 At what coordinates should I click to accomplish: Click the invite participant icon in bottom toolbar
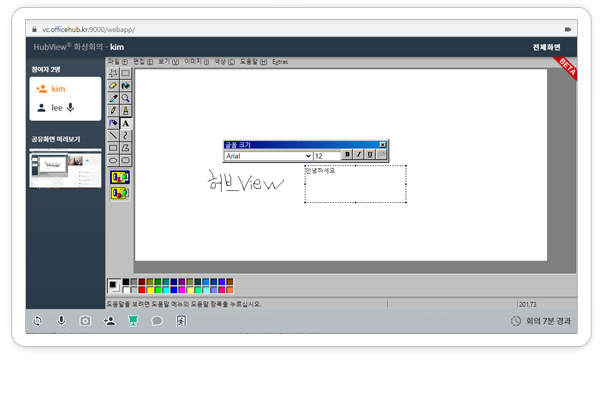[109, 321]
